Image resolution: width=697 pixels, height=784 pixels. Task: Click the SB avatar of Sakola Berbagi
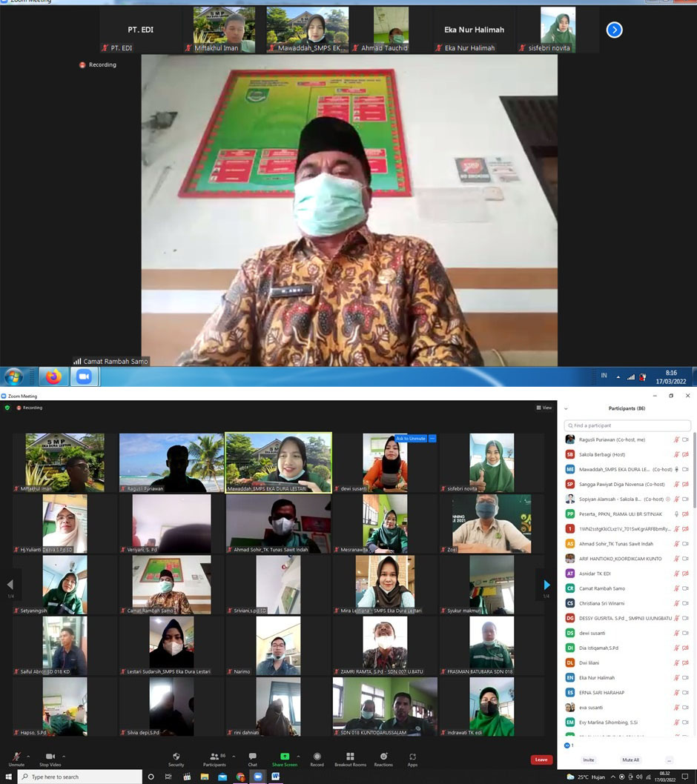tap(570, 454)
